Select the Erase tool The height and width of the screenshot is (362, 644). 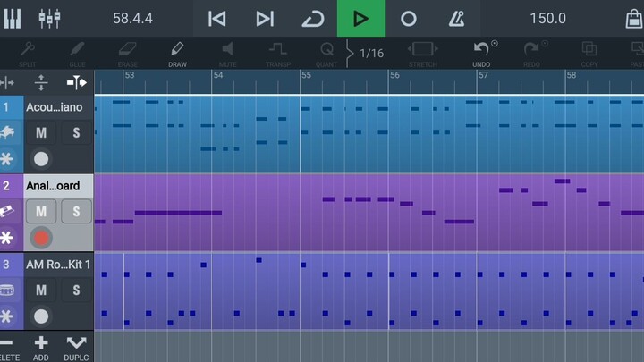[128, 53]
